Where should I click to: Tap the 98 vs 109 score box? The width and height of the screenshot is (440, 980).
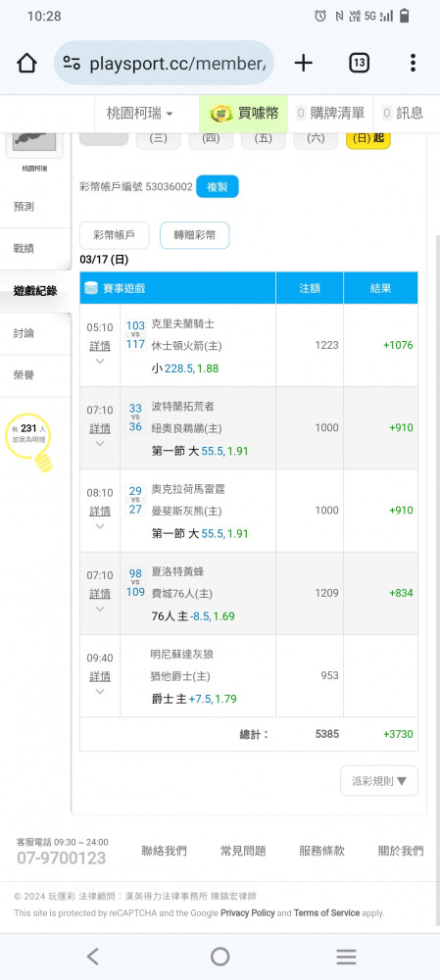[x=135, y=582]
